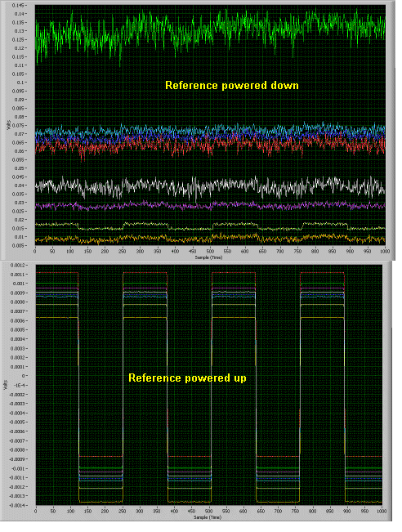Select the -0.0014 minimum Y-axis value
This screenshot has width=402, height=532.
[16, 506]
